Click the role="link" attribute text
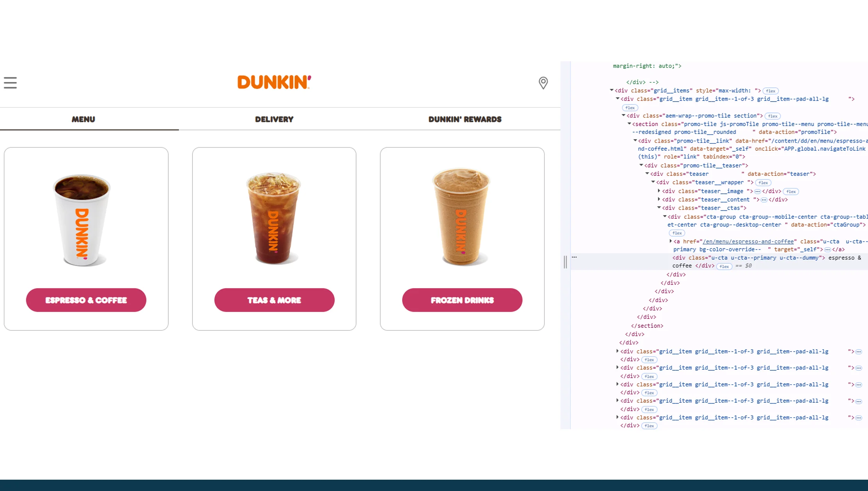 682,157
